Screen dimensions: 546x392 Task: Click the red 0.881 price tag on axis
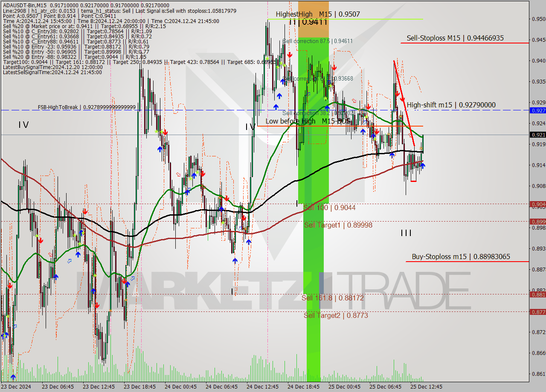click(x=537, y=294)
